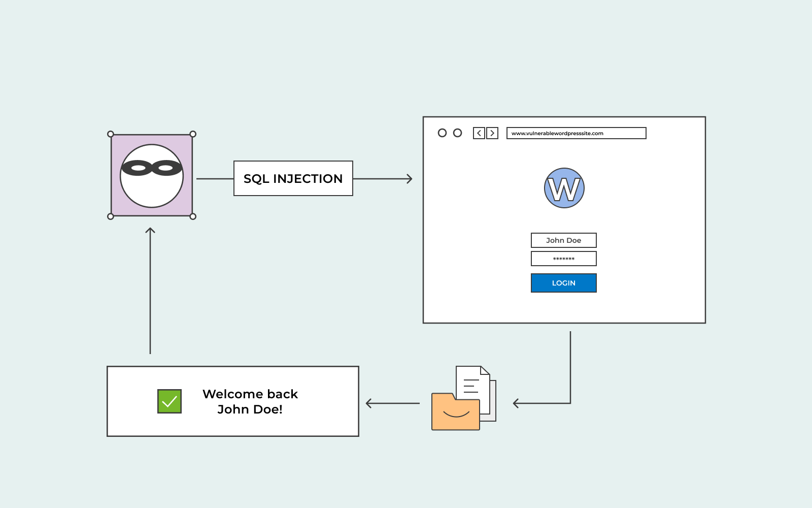Click the first browser window circle button
The height and width of the screenshot is (508, 812).
point(442,133)
